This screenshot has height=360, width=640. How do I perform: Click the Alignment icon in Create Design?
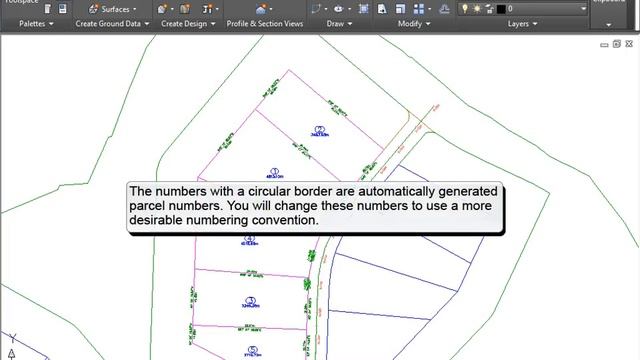tap(207, 9)
